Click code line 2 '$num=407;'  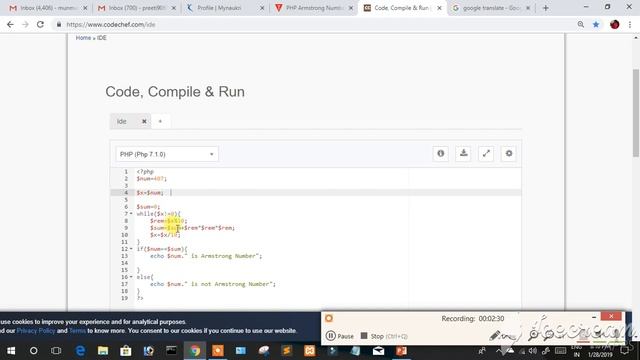point(152,178)
